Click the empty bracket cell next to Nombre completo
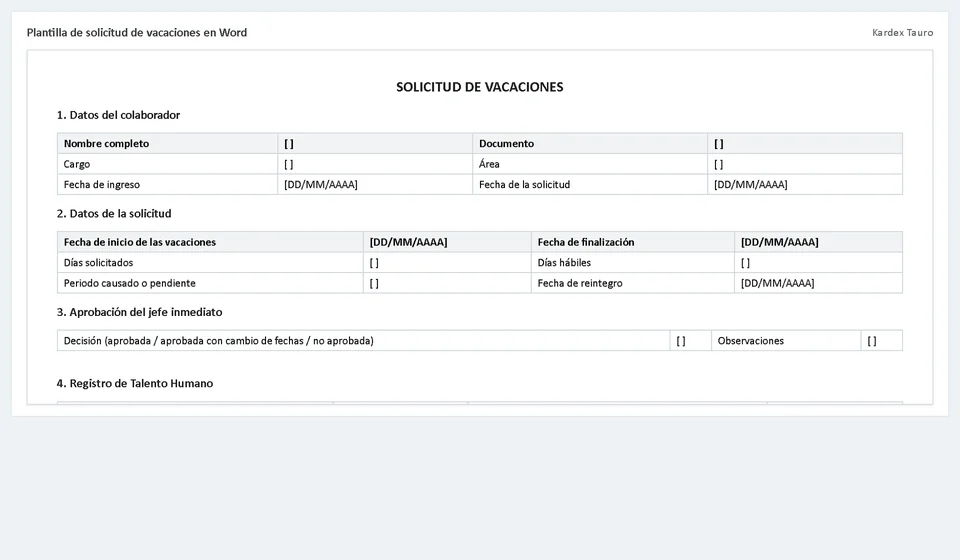960x560 pixels. coord(375,143)
